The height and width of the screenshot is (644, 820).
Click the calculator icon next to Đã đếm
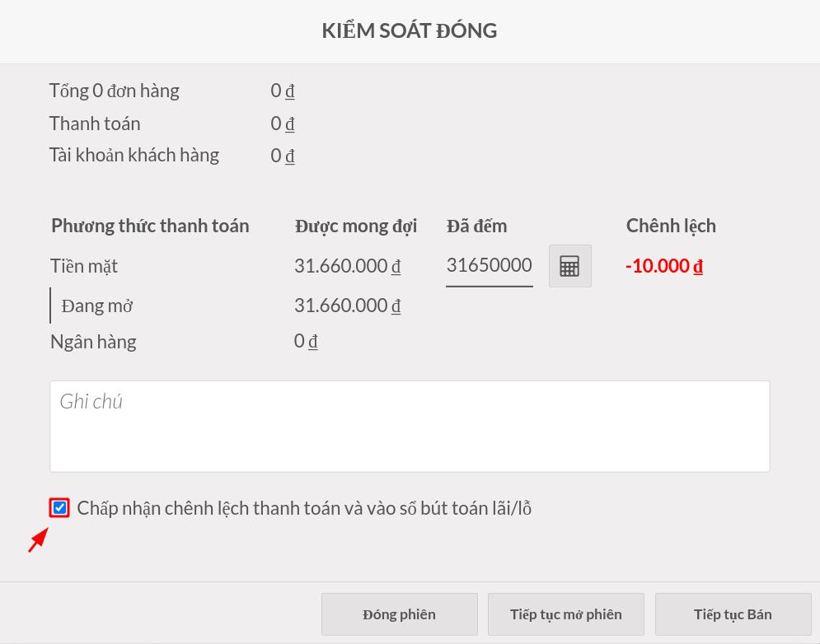pyautogui.click(x=569, y=265)
